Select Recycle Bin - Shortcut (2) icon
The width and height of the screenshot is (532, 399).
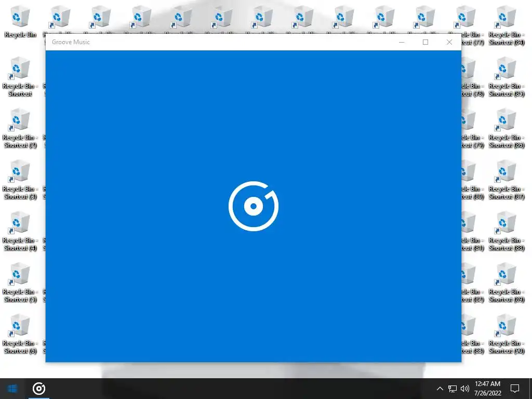pos(20,129)
